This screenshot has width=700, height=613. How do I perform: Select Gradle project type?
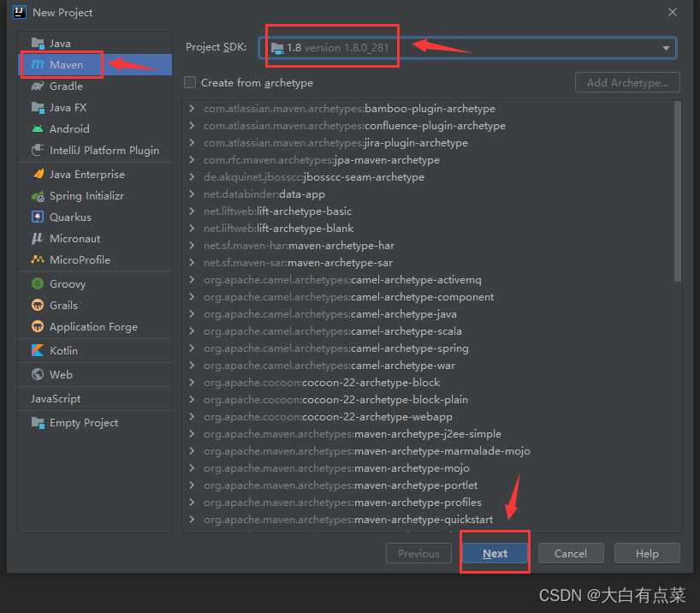point(95,86)
